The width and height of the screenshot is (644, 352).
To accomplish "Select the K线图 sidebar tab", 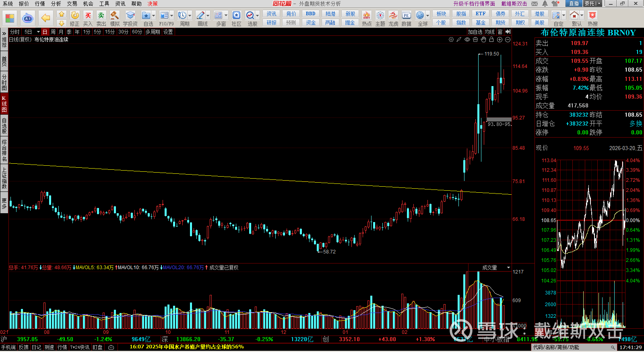I will [4, 104].
